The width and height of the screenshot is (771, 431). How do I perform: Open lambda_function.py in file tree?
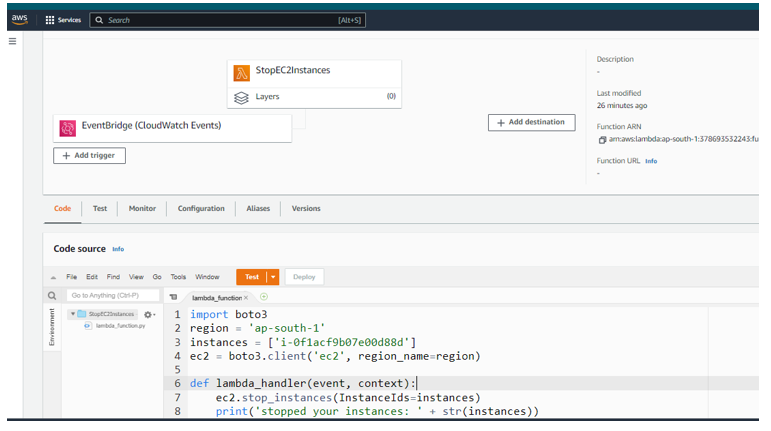point(120,326)
